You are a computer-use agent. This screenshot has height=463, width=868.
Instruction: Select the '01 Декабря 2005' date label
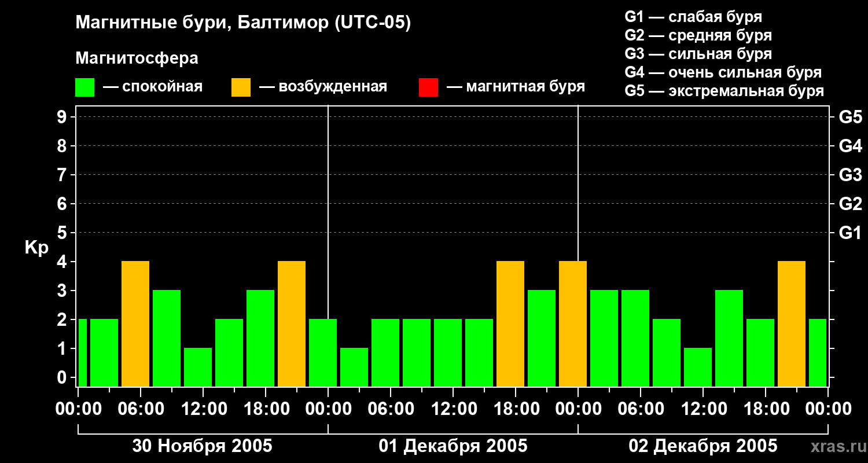(x=453, y=446)
